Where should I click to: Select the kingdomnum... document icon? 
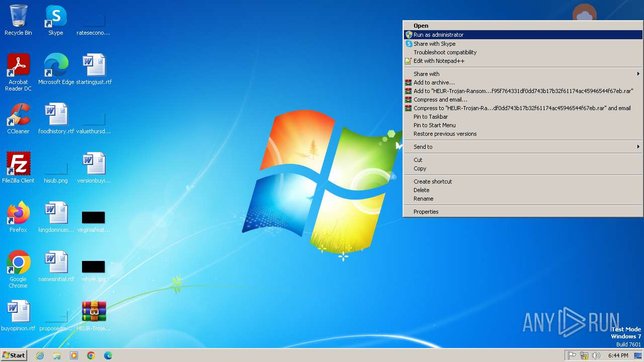pos(56,217)
